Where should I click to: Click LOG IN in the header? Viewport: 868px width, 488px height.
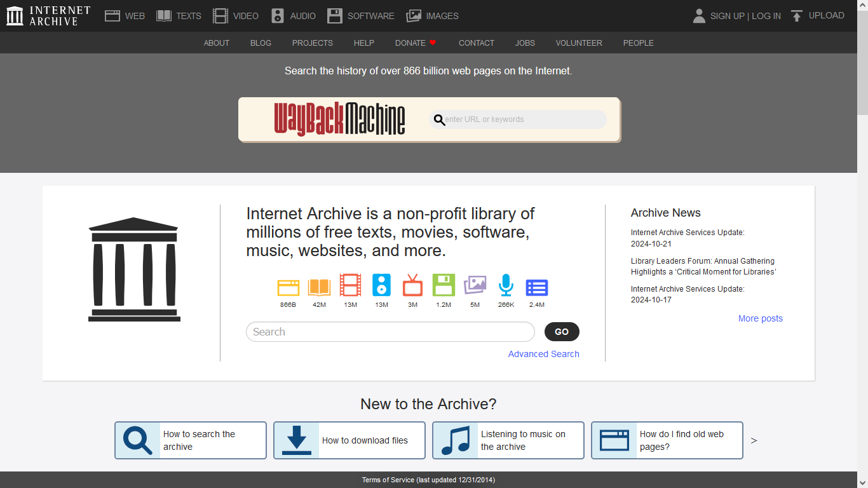click(766, 16)
